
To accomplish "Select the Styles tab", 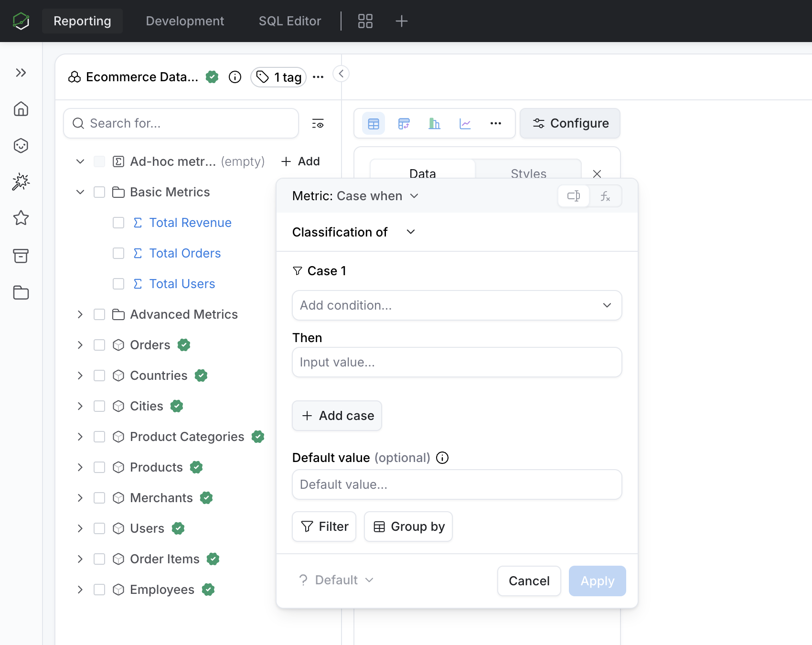I will [528, 173].
